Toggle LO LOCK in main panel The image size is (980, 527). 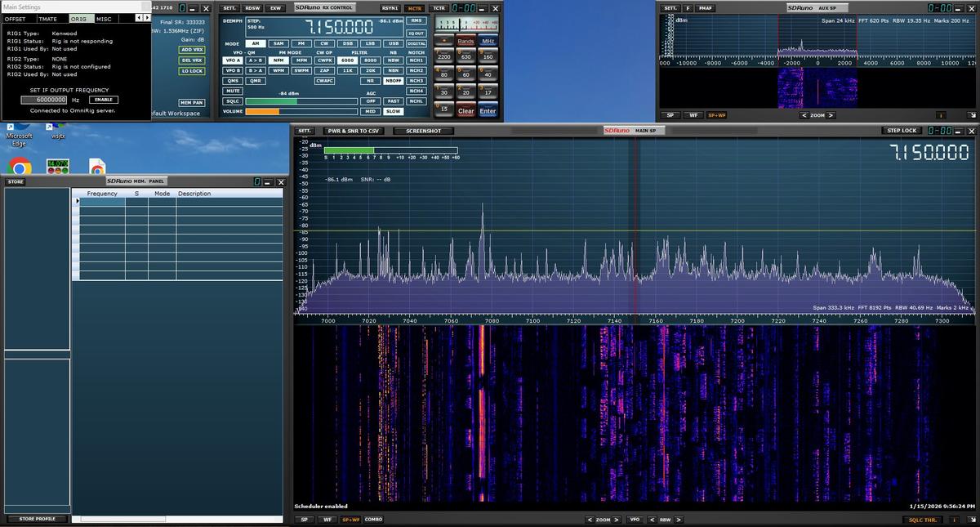point(192,71)
